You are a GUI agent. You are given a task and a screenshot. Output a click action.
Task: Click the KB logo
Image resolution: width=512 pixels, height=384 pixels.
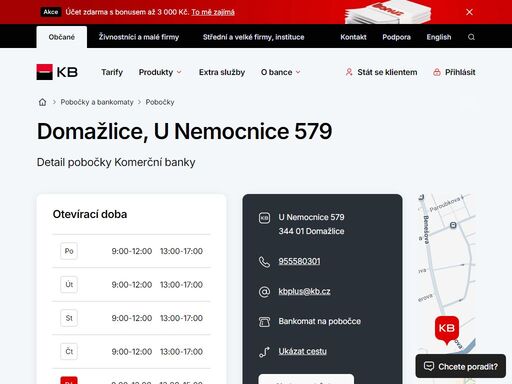click(x=57, y=72)
